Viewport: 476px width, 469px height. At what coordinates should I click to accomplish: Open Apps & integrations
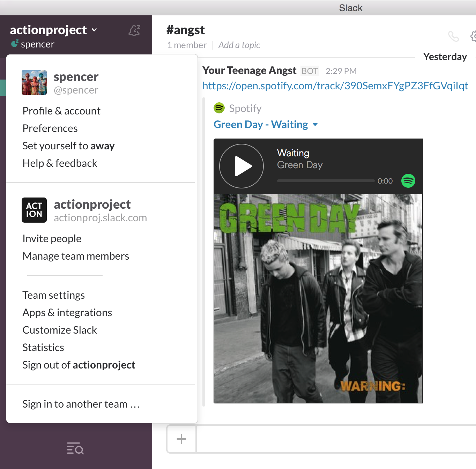(67, 313)
